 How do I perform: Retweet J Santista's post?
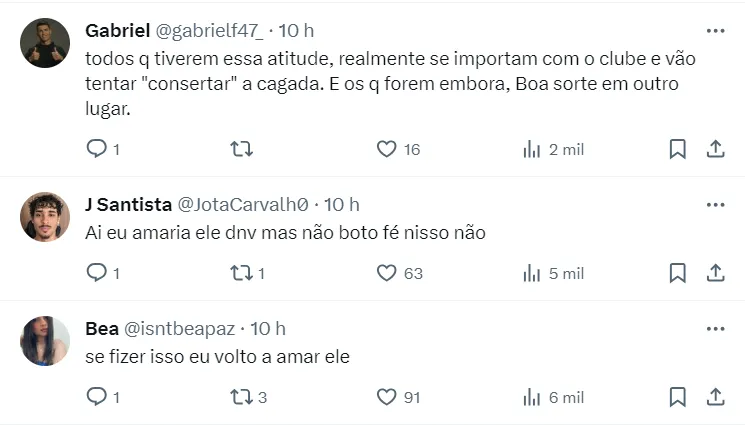[241, 273]
